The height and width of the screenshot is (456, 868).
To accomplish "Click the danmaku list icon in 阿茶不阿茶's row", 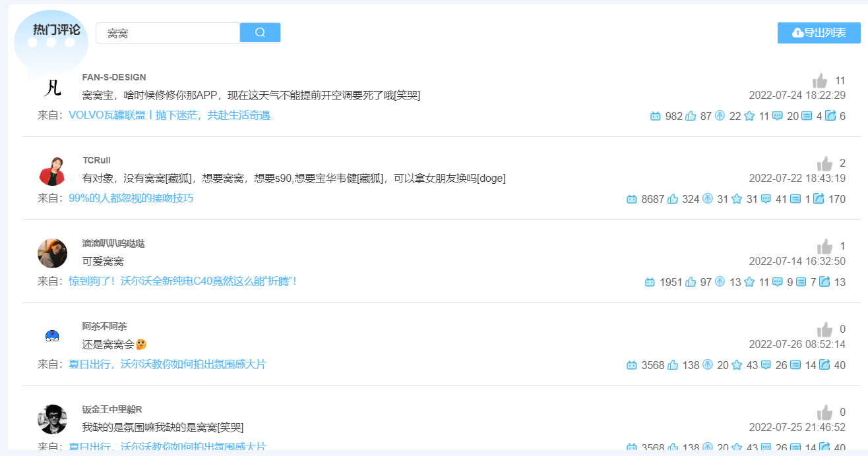I will 795,365.
